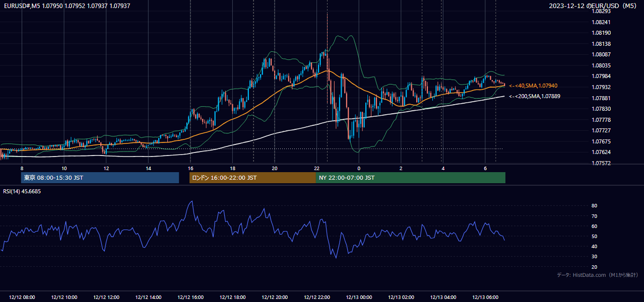The height and width of the screenshot is (302, 644).
Task: Select the ロンドン 16:00-22:00 JST session bar
Action: [x=252, y=178]
